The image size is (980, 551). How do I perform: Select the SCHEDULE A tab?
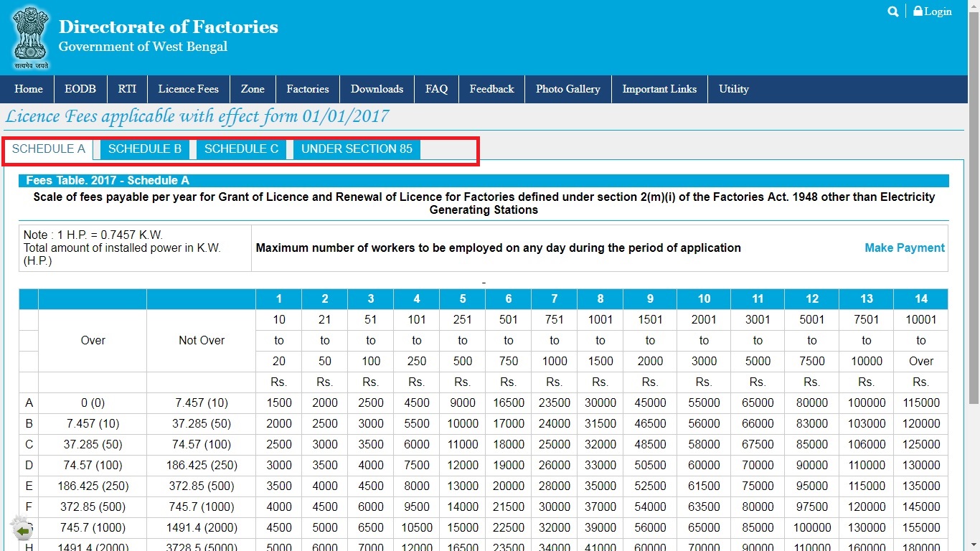click(x=48, y=149)
